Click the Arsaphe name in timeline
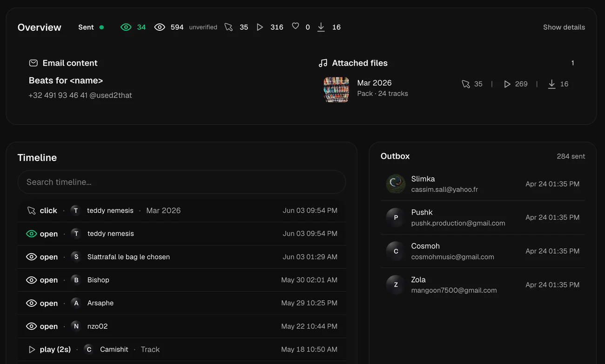 point(101,303)
